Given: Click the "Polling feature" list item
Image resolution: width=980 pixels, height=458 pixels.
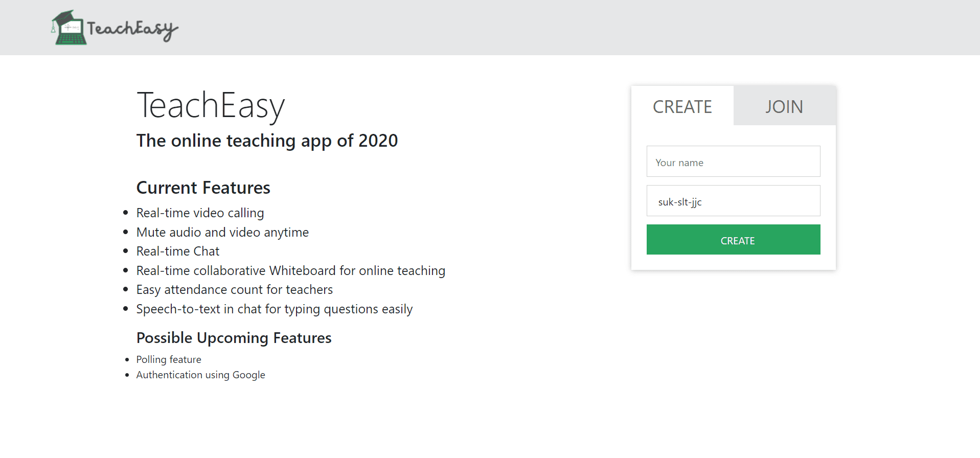Looking at the screenshot, I should pyautogui.click(x=169, y=359).
